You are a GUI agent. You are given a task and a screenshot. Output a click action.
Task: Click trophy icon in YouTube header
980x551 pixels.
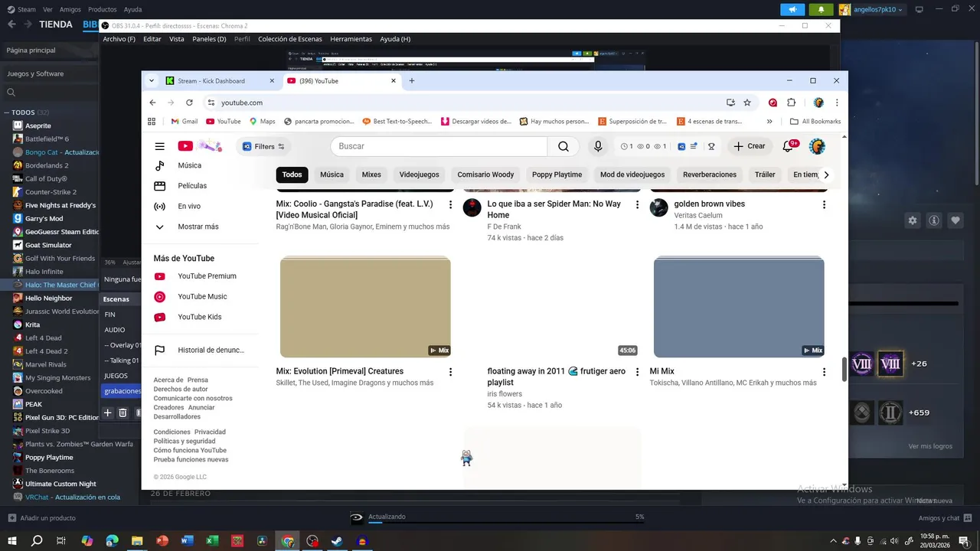pos(711,146)
